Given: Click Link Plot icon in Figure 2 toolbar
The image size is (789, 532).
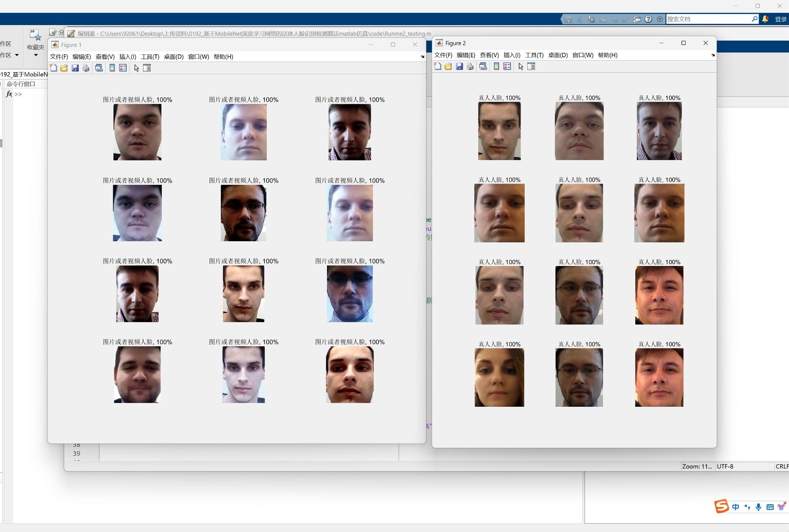Looking at the screenshot, I should (x=483, y=66).
